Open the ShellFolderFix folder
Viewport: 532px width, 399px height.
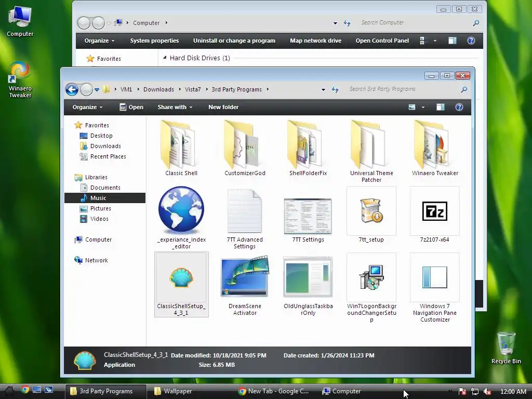click(x=308, y=148)
